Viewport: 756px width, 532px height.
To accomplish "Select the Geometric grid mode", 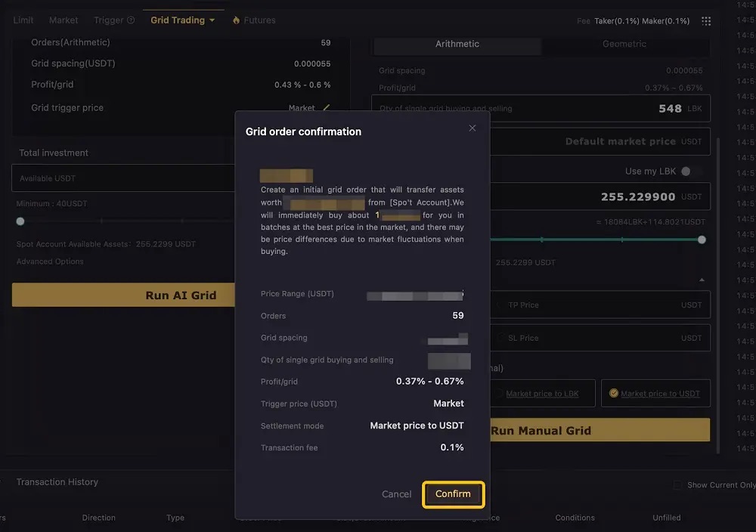I will pos(624,44).
